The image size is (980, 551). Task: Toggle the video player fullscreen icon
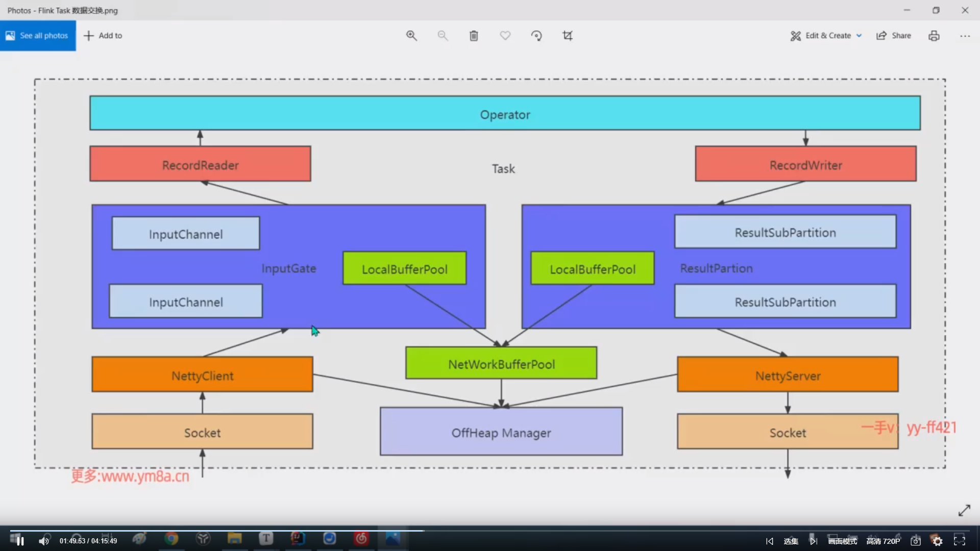click(x=960, y=541)
